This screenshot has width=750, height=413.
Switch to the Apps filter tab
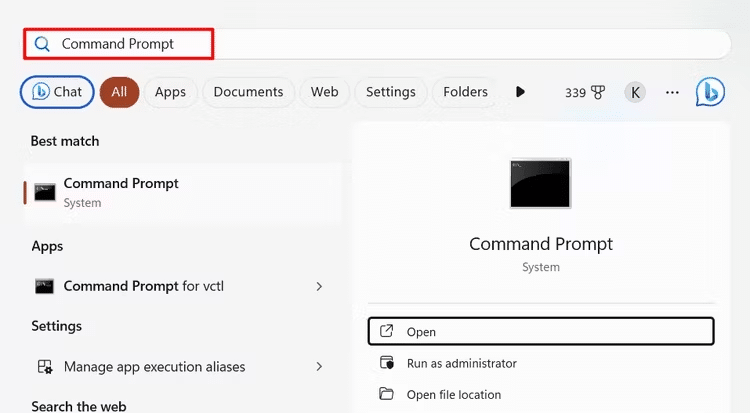pyautogui.click(x=170, y=92)
